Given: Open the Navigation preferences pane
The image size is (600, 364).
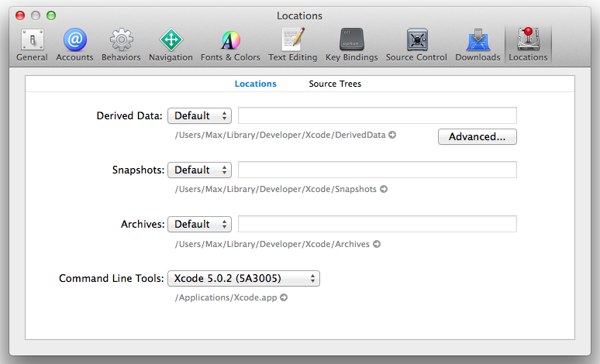Looking at the screenshot, I should tap(171, 44).
